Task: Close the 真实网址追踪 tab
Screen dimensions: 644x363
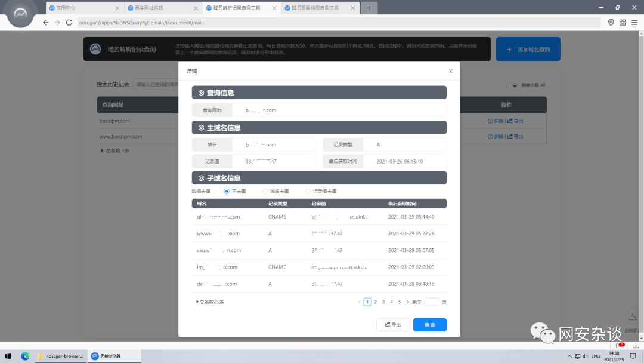Action: 196,8
